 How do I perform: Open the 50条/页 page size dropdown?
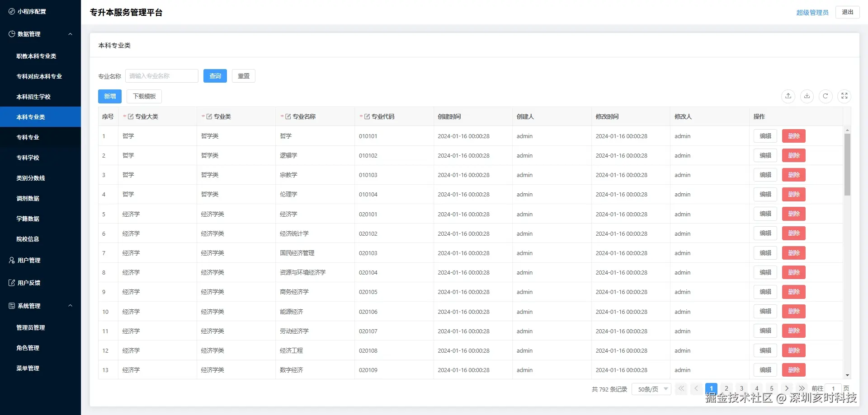pyautogui.click(x=651, y=389)
